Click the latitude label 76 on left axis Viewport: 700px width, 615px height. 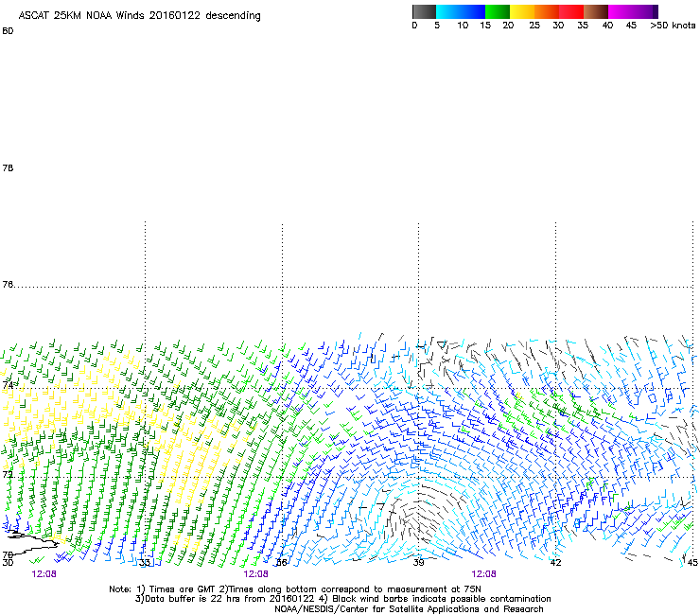[8, 285]
